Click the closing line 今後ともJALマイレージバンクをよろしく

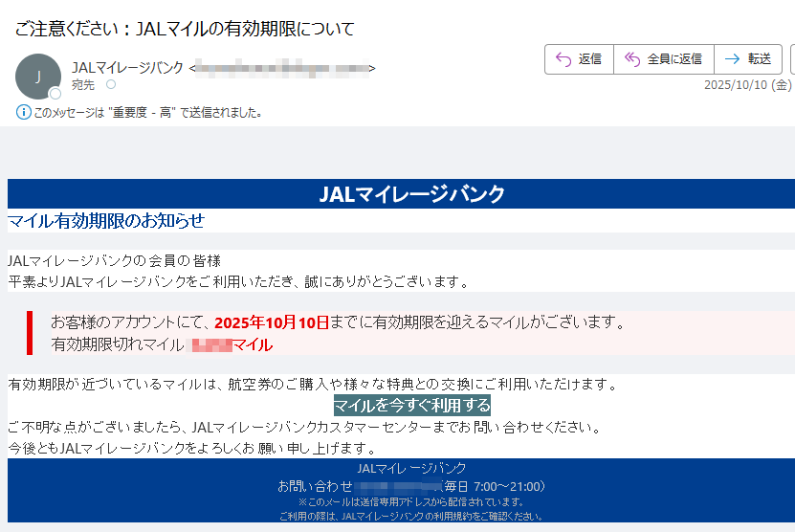tap(193, 449)
